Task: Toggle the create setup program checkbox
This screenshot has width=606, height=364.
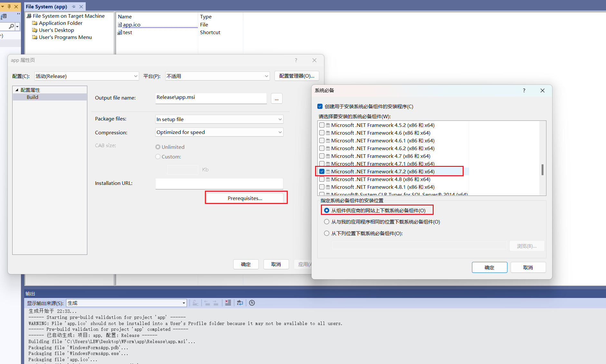Action: click(320, 106)
